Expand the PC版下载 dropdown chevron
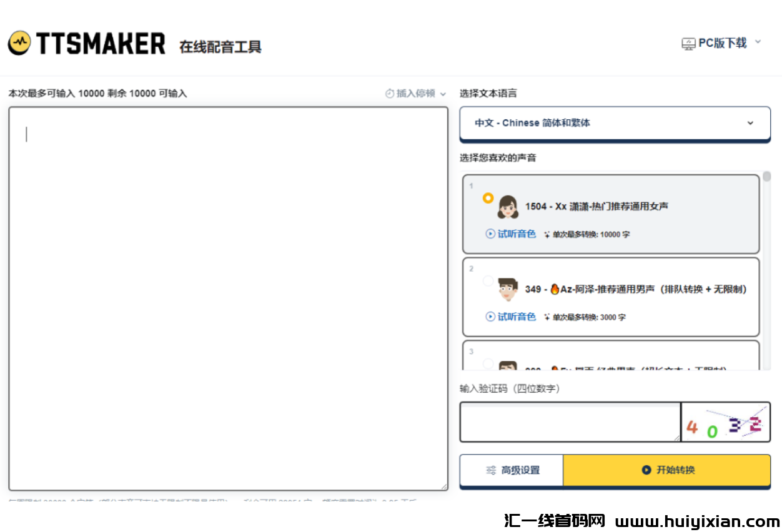This screenshot has height=532, width=782. coord(757,43)
